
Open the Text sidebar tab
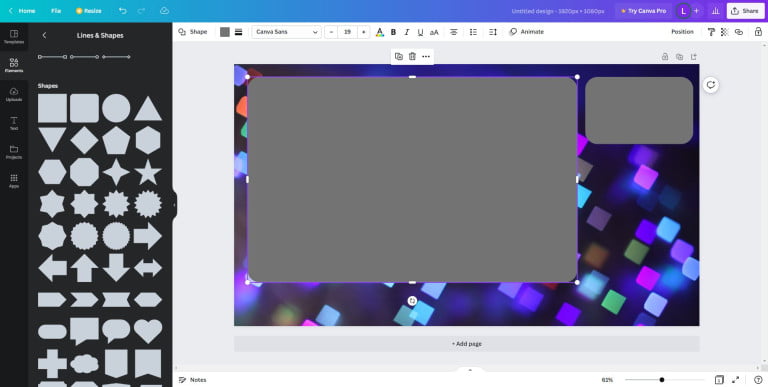coord(14,123)
